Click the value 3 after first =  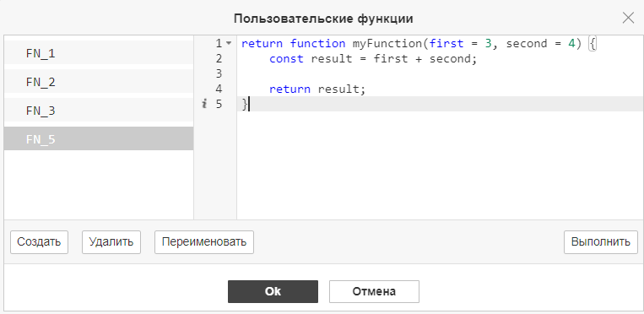[488, 44]
